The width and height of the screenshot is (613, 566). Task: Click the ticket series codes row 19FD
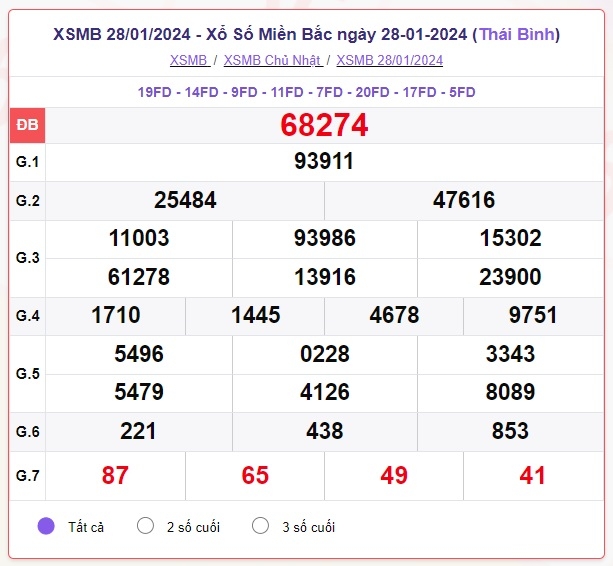coord(306,92)
